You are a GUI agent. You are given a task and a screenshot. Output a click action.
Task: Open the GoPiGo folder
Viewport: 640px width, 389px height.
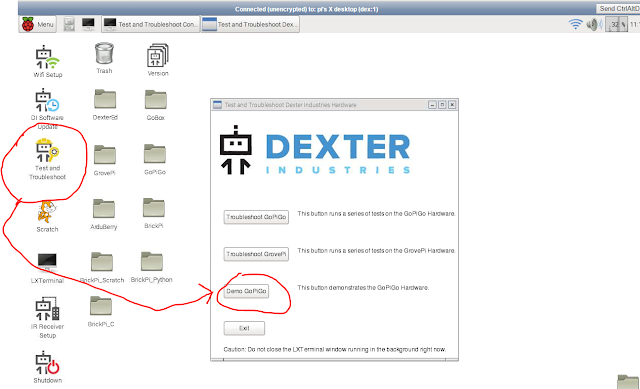click(155, 160)
